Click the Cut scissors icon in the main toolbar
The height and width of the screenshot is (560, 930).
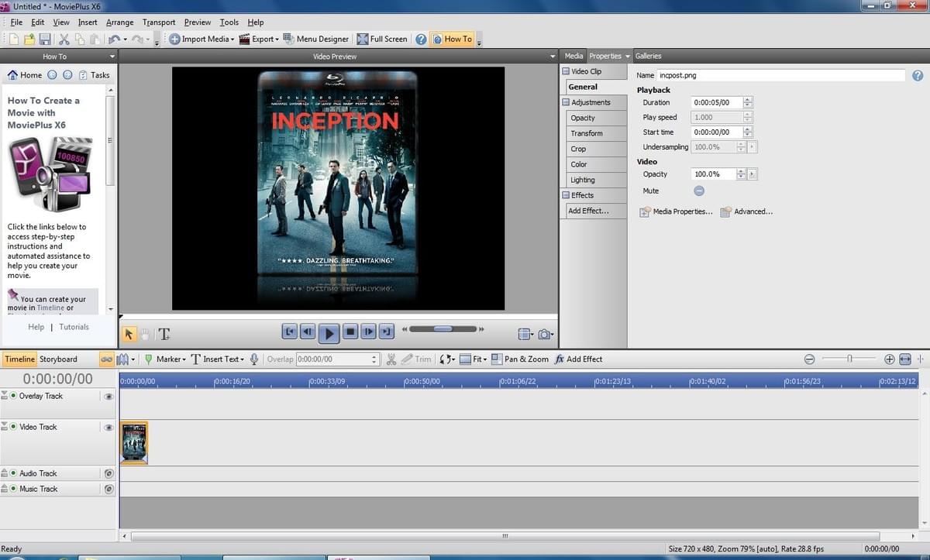point(64,39)
